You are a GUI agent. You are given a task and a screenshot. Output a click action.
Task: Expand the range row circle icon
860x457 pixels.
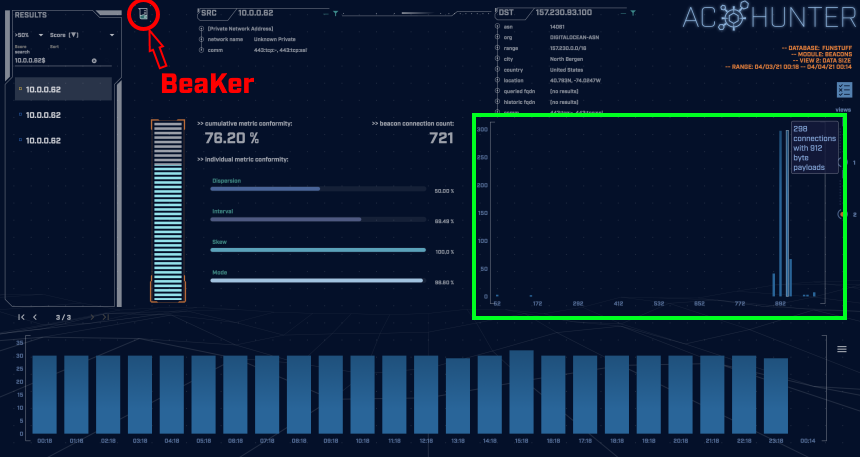point(497,48)
